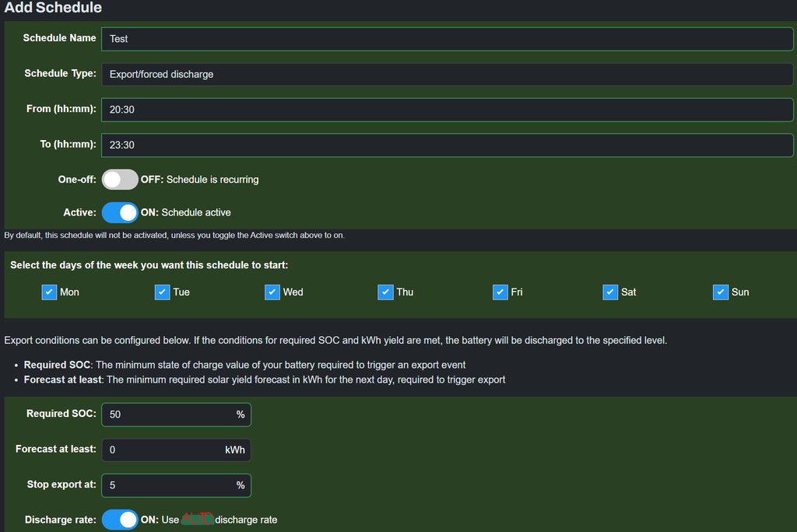Toggle the One-off switch on
This screenshot has height=532, width=797.
pyautogui.click(x=120, y=180)
